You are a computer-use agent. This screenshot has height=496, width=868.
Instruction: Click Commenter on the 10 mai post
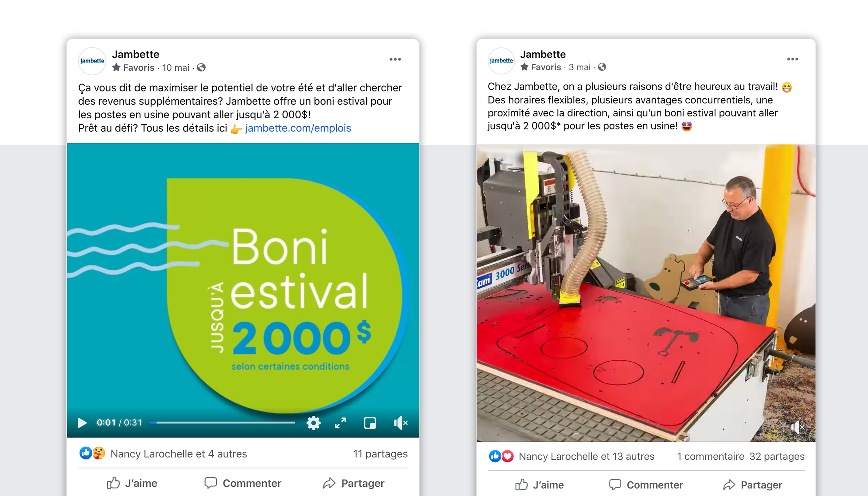tap(243, 483)
